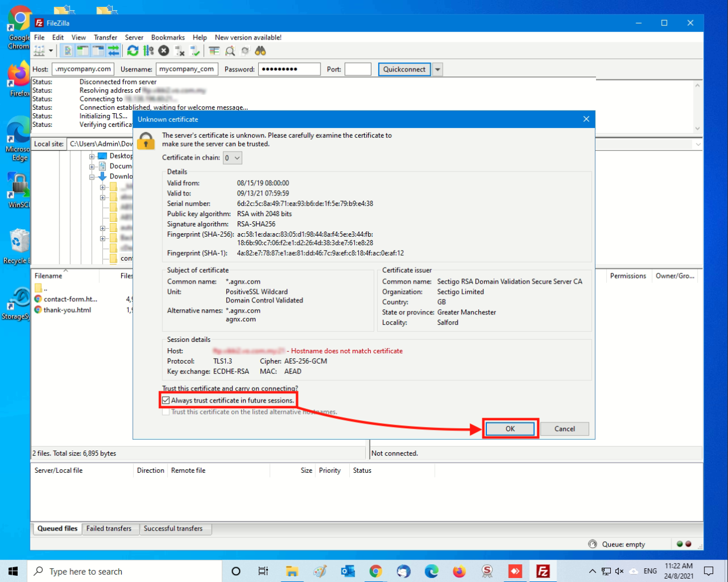
Task: Open the Site Manager icon
Action: [39, 51]
